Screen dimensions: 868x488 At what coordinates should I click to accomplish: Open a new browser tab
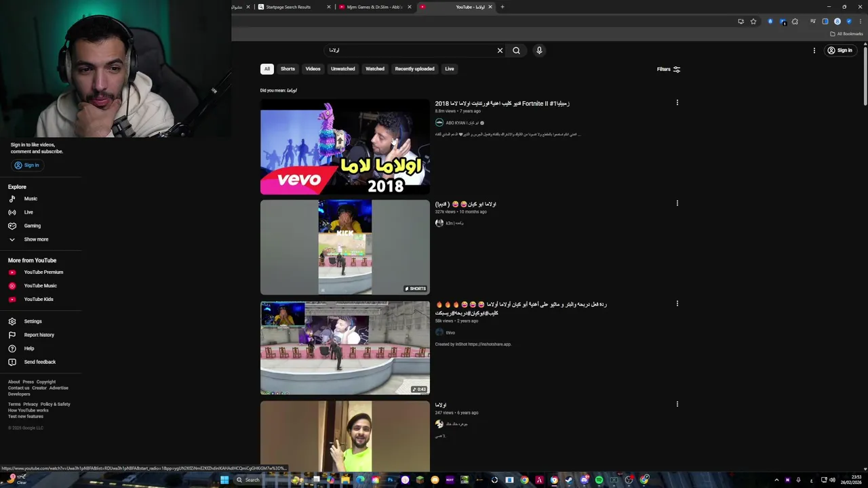click(502, 7)
